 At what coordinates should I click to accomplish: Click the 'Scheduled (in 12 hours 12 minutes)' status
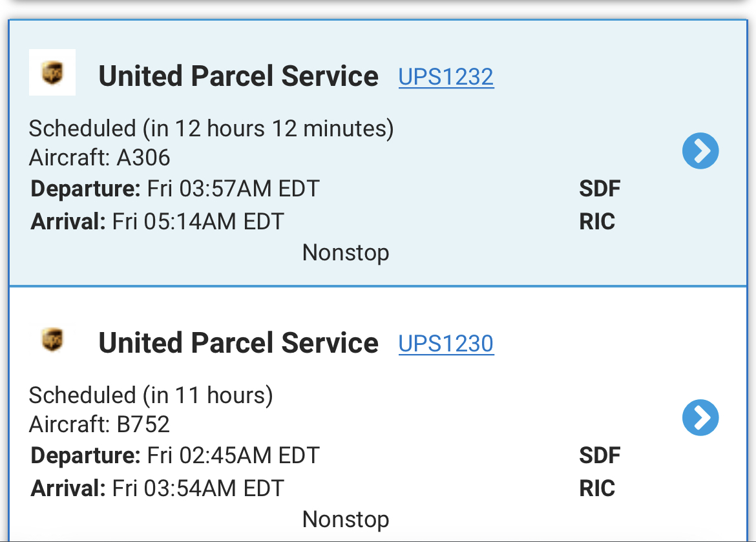(211, 129)
